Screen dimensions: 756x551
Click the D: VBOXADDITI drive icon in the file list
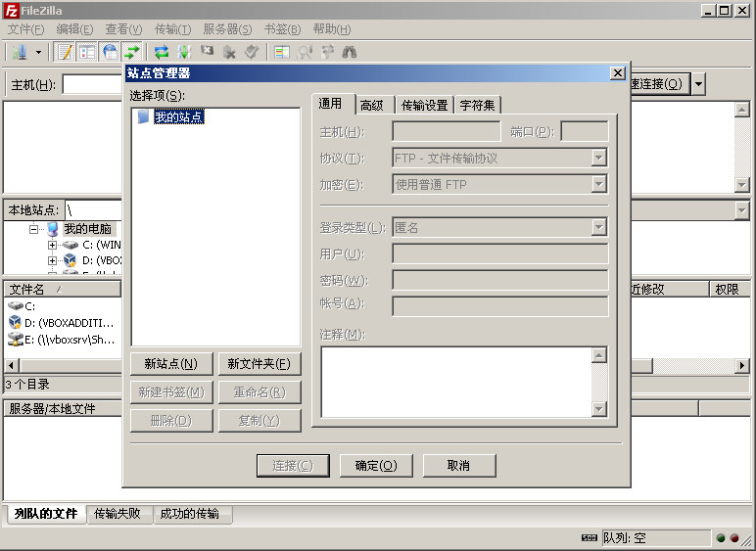pos(15,322)
